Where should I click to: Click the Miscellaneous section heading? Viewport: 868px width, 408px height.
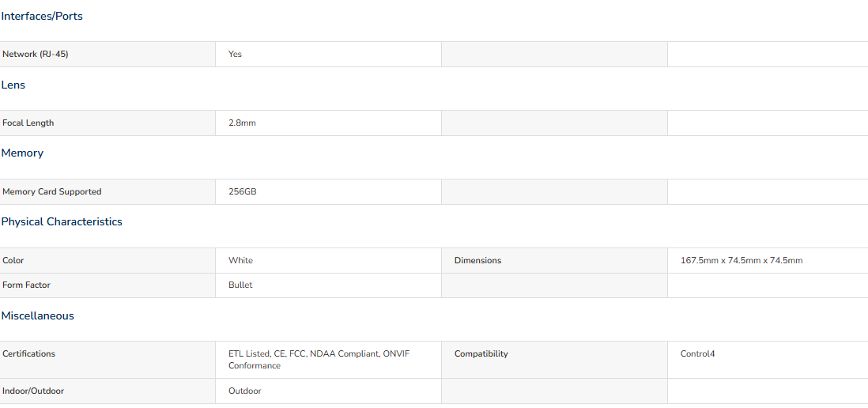coord(38,316)
